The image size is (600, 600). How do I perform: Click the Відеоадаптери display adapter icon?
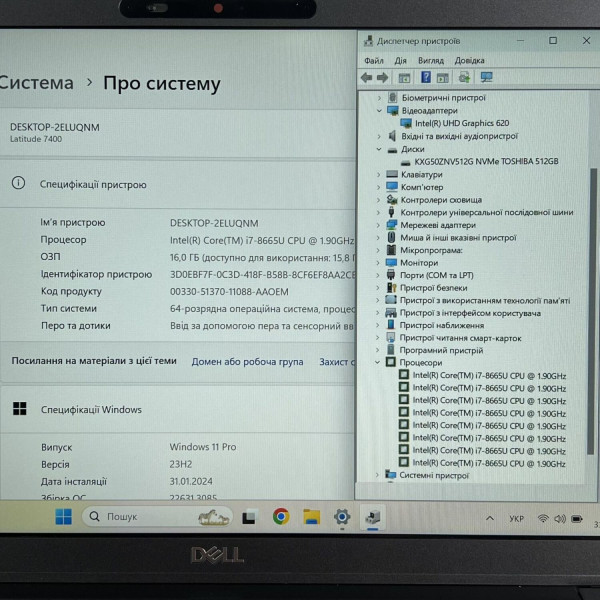click(393, 111)
